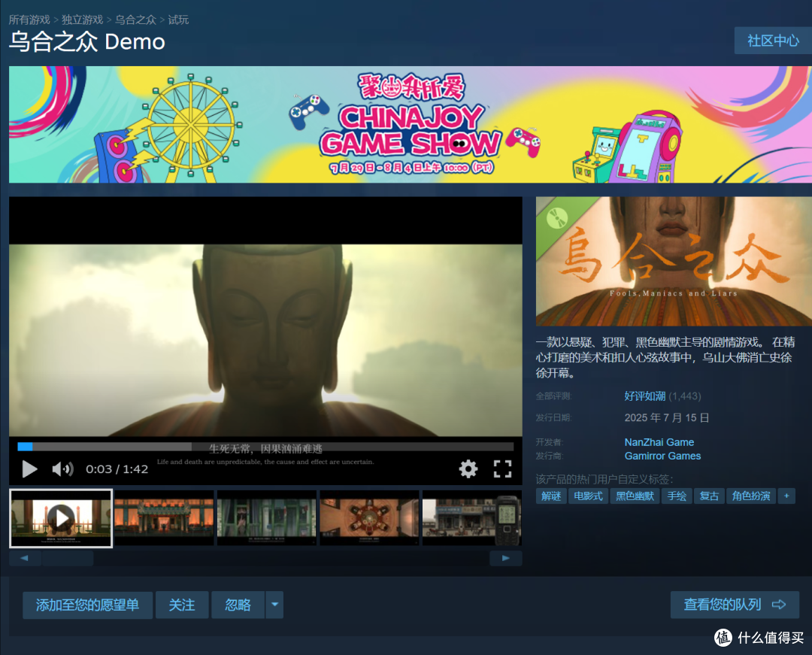Play the trailer video
The width and height of the screenshot is (812, 655).
[29, 469]
